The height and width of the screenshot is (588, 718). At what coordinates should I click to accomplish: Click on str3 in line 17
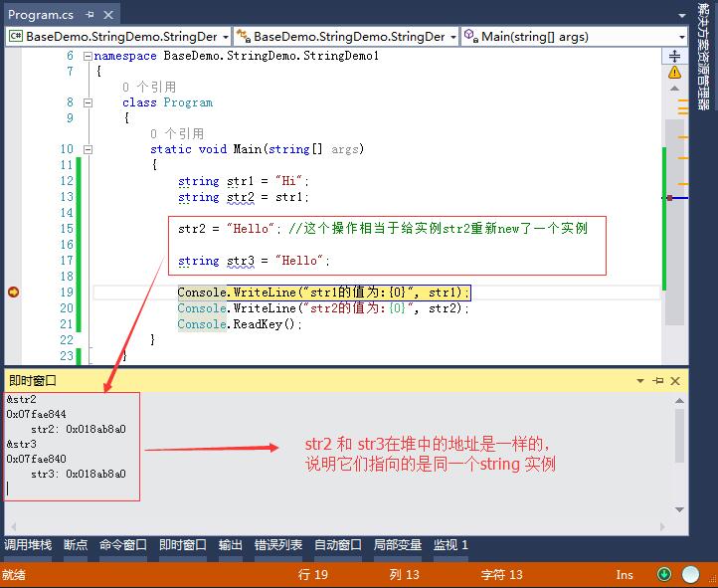(x=241, y=261)
